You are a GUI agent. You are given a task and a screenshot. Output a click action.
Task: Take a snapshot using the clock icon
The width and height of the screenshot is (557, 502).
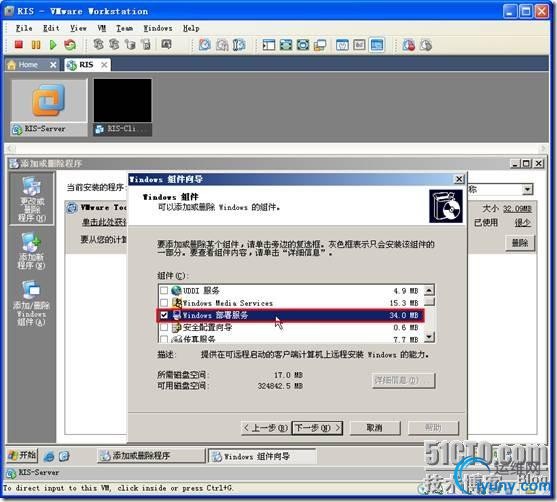click(205, 45)
